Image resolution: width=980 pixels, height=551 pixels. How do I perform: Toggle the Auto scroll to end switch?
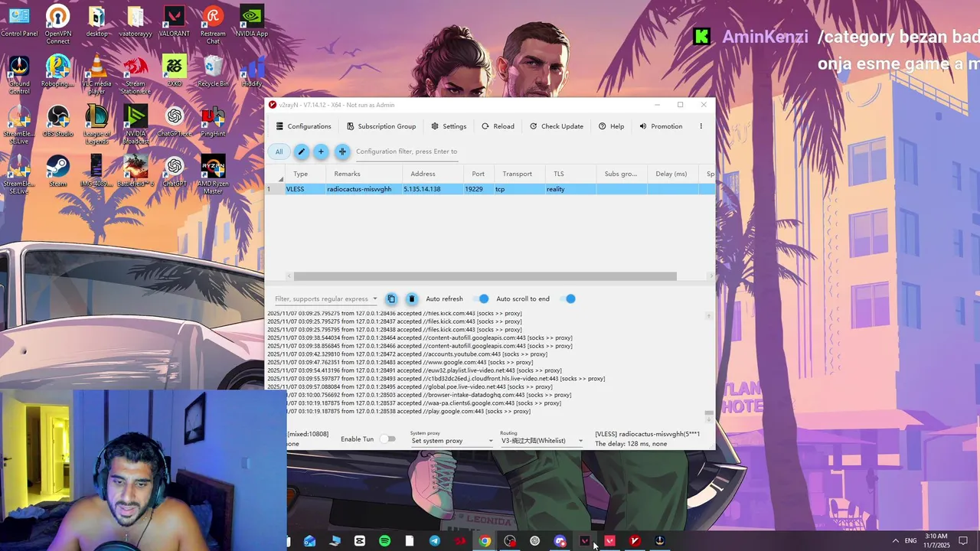568,298
